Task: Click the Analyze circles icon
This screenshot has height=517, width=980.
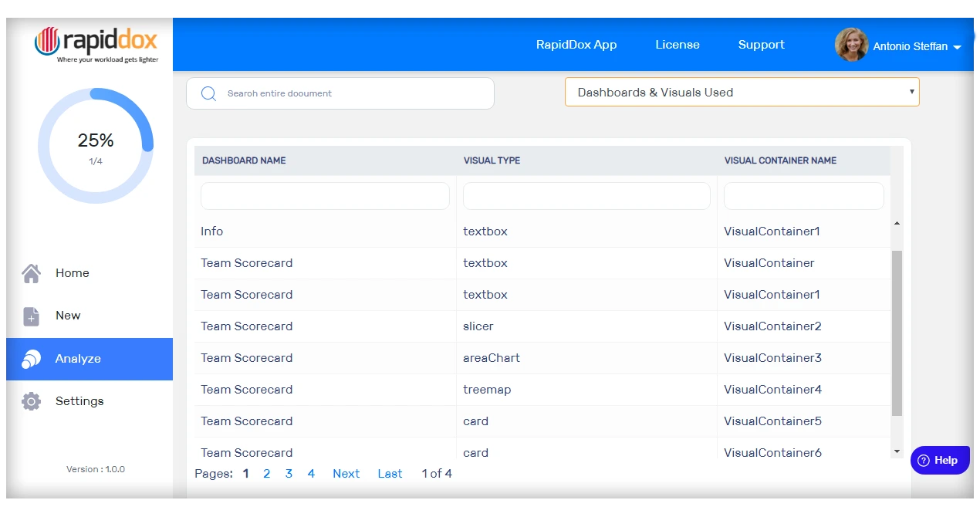Action: coord(31,359)
